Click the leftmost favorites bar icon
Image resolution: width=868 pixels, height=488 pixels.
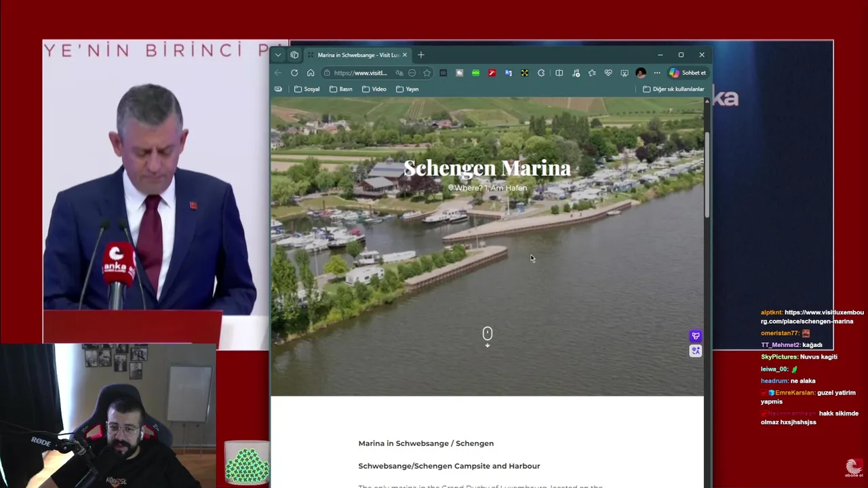tap(278, 89)
